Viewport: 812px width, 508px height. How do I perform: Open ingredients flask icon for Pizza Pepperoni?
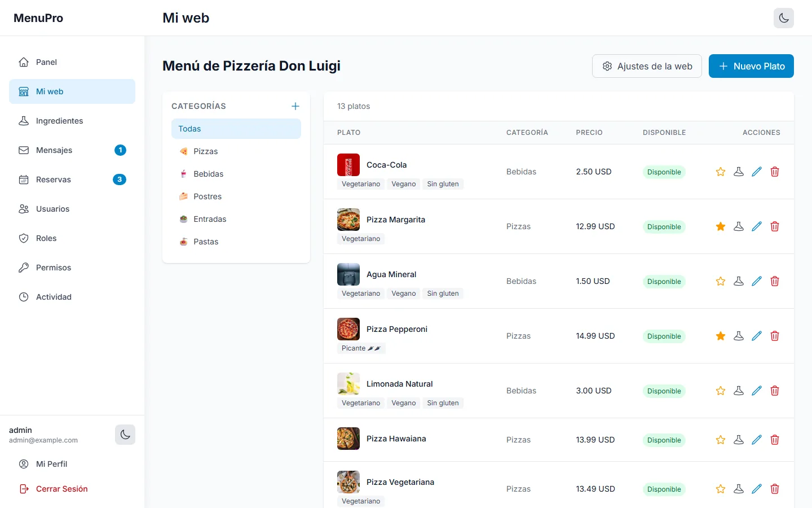(739, 336)
